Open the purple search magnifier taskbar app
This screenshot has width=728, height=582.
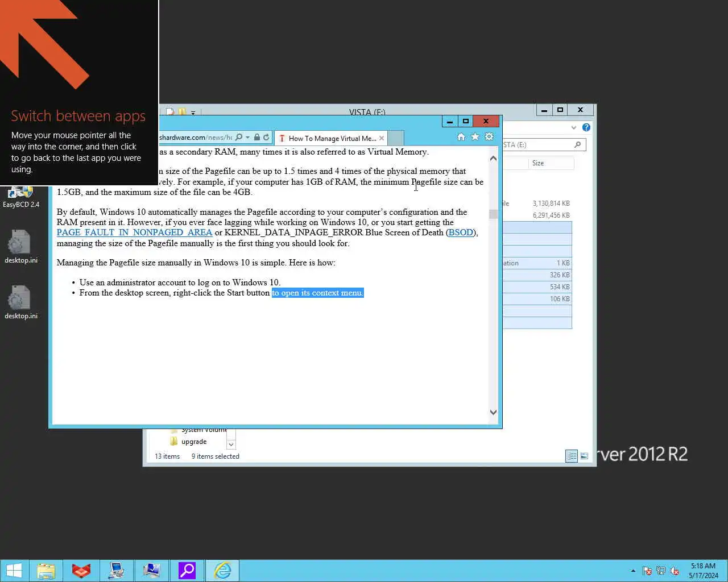pyautogui.click(x=187, y=571)
